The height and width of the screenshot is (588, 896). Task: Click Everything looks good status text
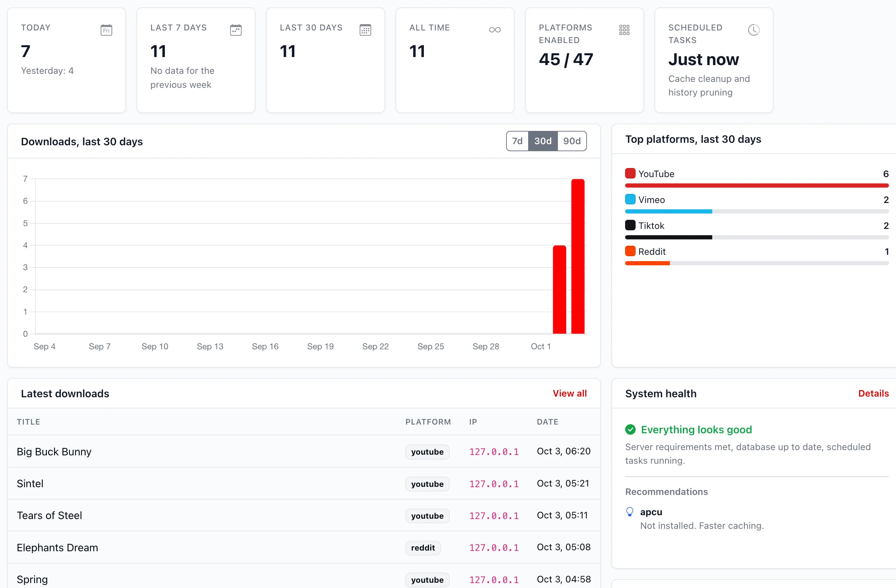click(x=696, y=429)
